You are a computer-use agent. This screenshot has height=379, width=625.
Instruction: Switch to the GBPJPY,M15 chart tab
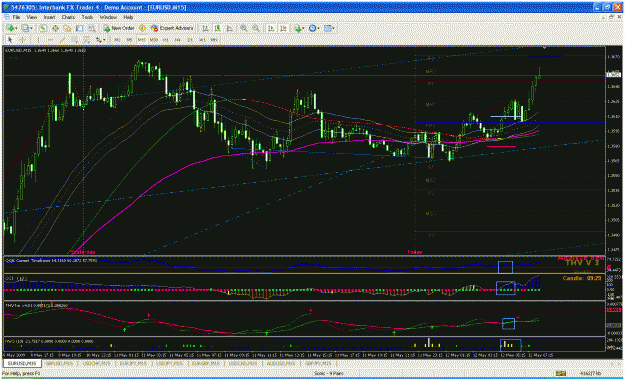(318, 363)
